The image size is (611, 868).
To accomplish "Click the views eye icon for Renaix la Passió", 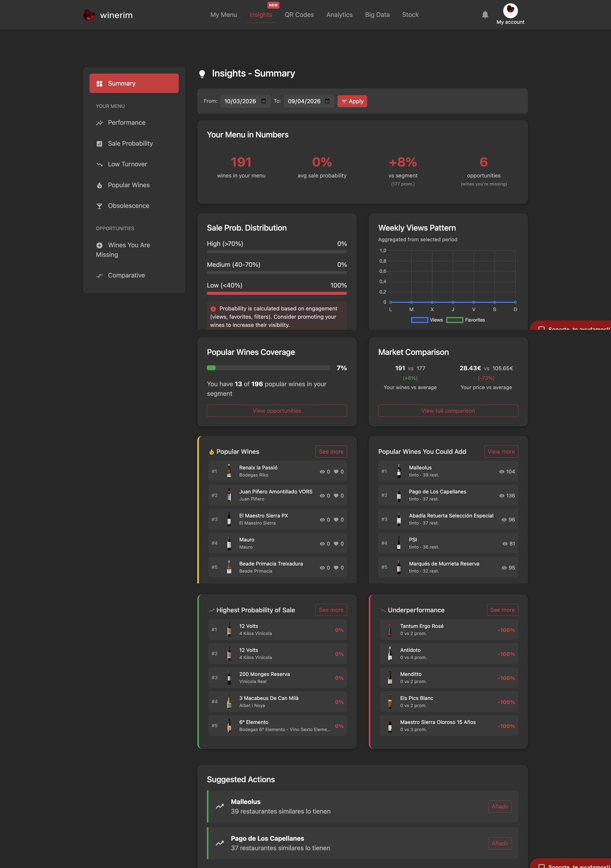I will tap(322, 472).
